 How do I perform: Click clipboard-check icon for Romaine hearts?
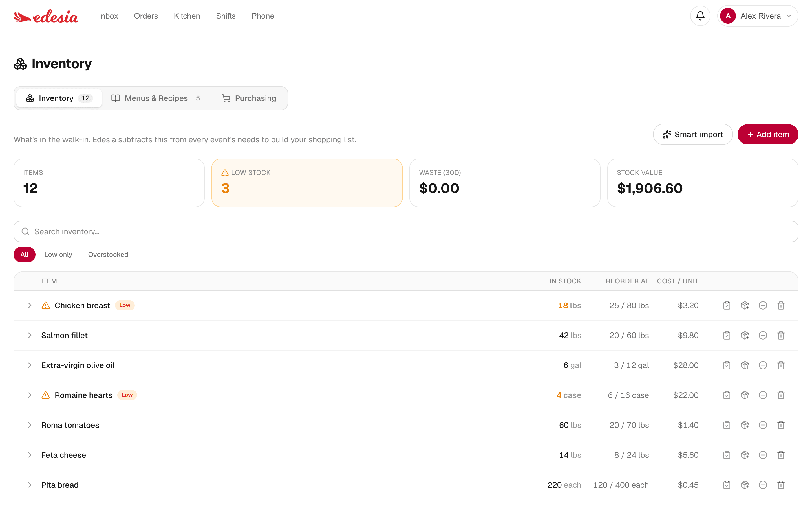pos(727,395)
